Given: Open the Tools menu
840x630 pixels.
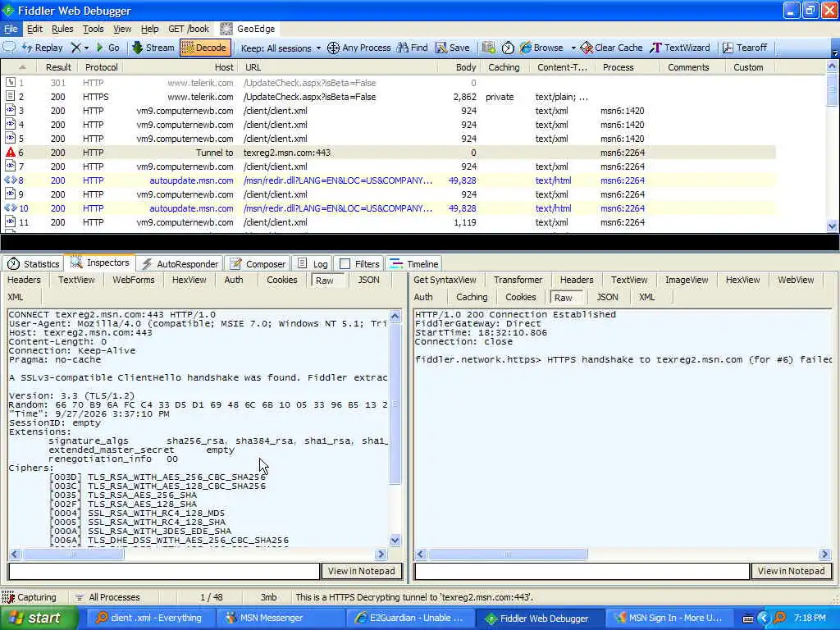Looking at the screenshot, I should [x=94, y=29].
